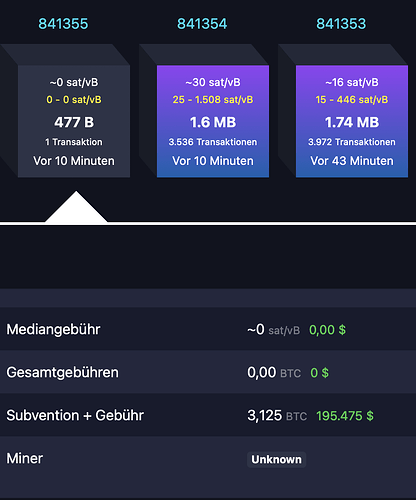The image size is (416, 500).
Task: Select the gray 477 B block cube
Action: click(74, 121)
